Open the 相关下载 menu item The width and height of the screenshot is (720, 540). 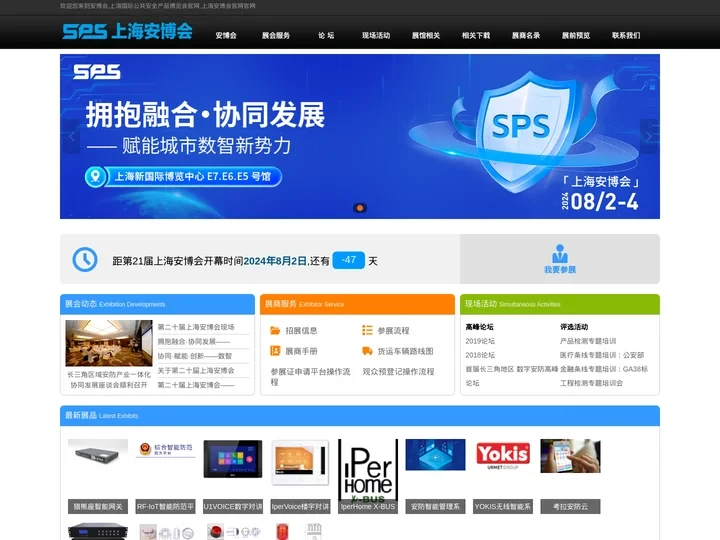click(x=476, y=35)
